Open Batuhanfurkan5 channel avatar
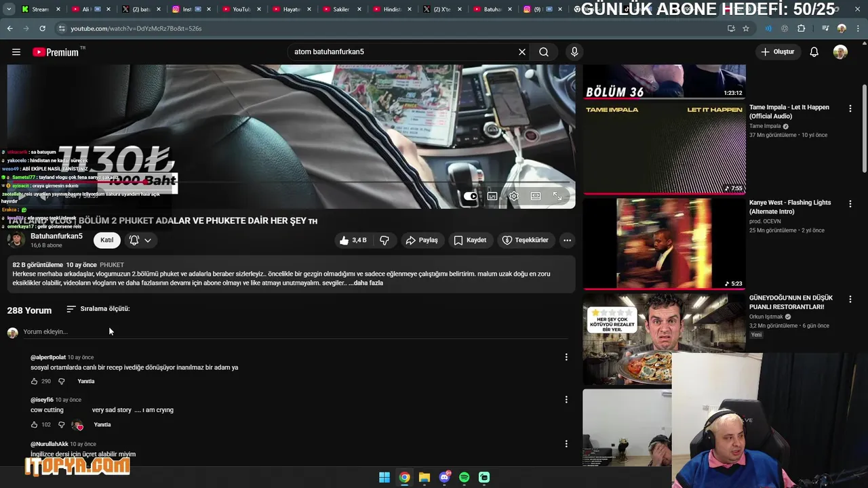Screen dimensions: 868x488 (16, 240)
